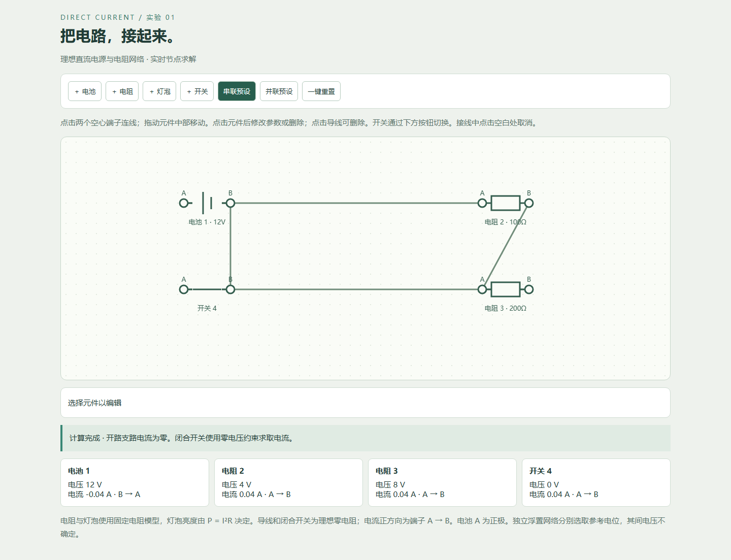The width and height of the screenshot is (731, 560).
Task: Click the top wire from battery to 电阻 2
Action: pos(355,203)
